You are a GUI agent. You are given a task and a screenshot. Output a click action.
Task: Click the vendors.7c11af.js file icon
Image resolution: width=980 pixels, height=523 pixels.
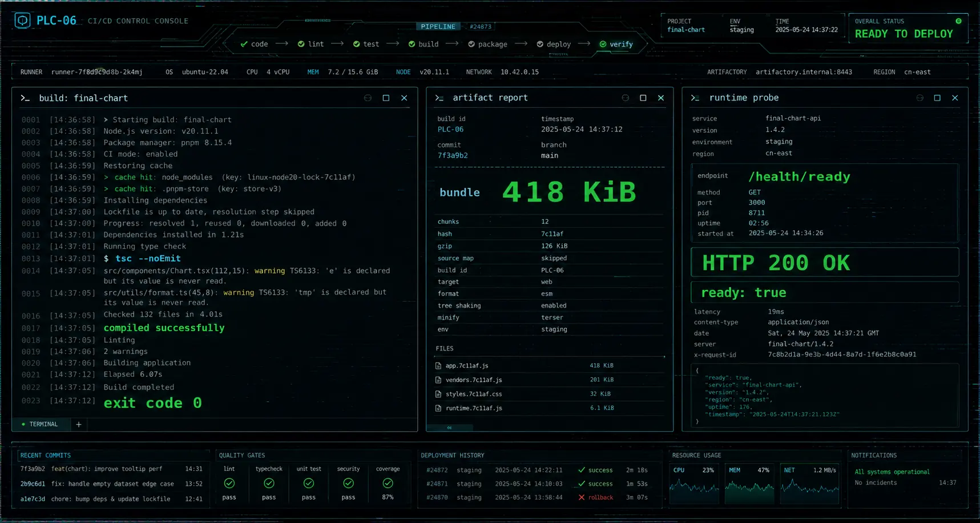(438, 380)
